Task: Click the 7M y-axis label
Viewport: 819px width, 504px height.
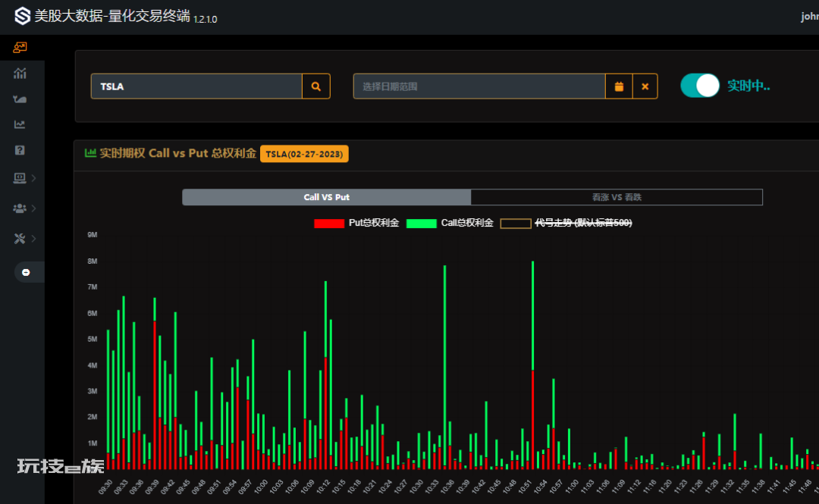Action: [x=93, y=286]
